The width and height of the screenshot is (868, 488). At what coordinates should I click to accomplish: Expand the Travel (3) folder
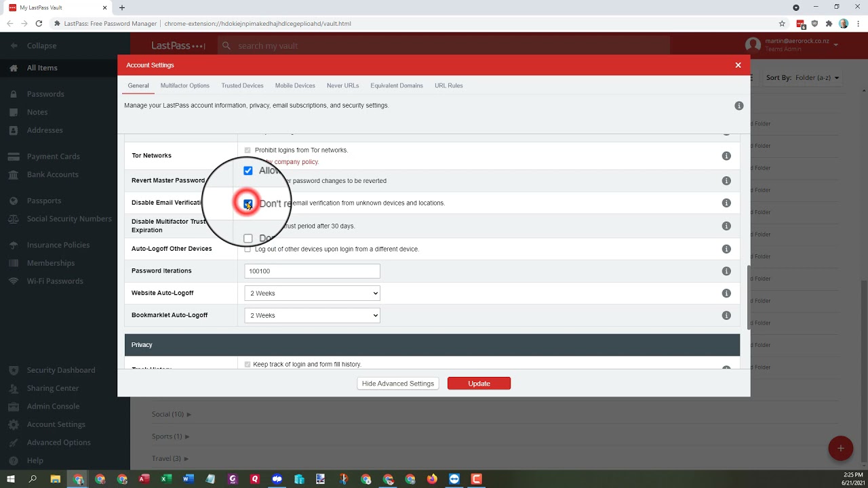170,458
